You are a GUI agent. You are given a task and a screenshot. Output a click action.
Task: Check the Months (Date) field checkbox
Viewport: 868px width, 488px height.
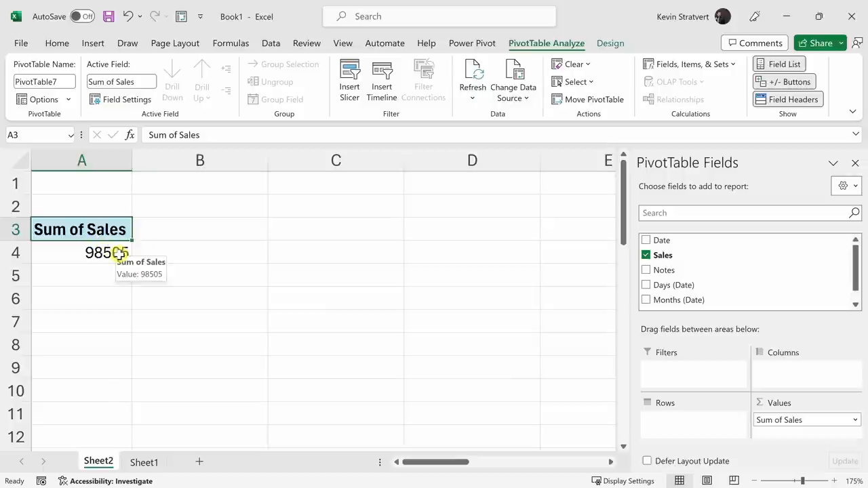point(646,300)
